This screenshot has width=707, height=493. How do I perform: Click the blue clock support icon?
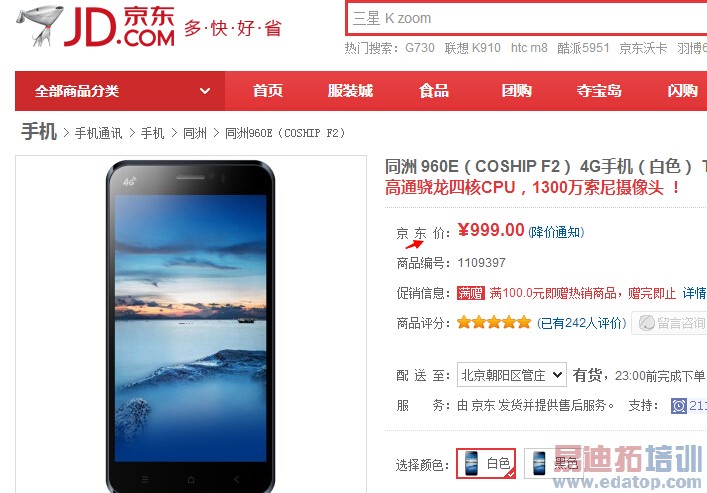[x=678, y=405]
